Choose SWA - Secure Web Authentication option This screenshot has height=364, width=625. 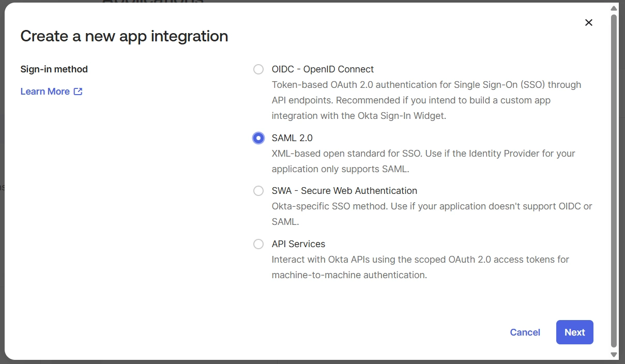point(258,190)
